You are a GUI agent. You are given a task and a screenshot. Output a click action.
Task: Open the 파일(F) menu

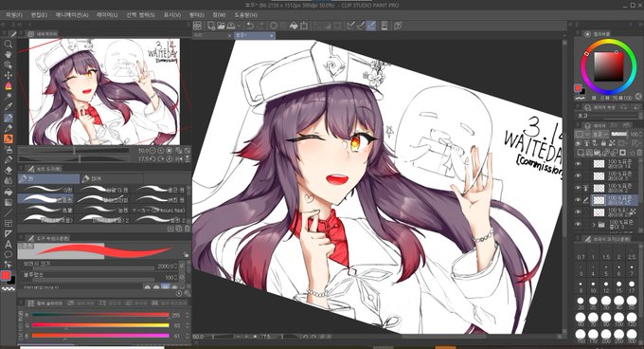14,15
